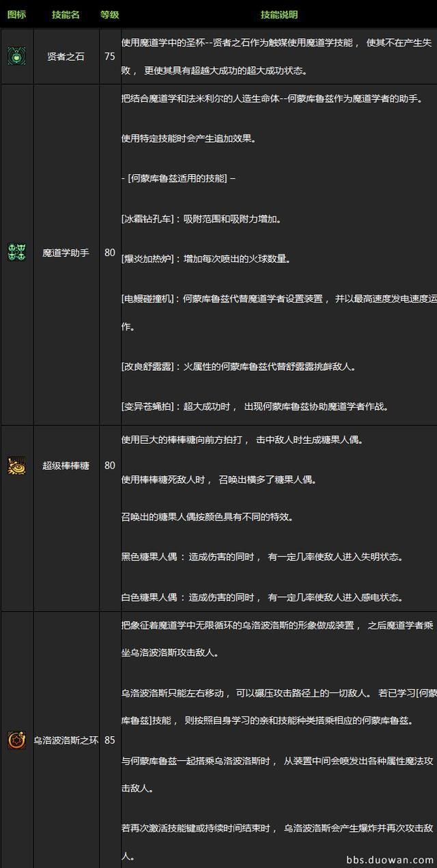This screenshot has width=437, height=868.
Task: Click the line starting 若再次激活技能键
Action: (x=277, y=829)
